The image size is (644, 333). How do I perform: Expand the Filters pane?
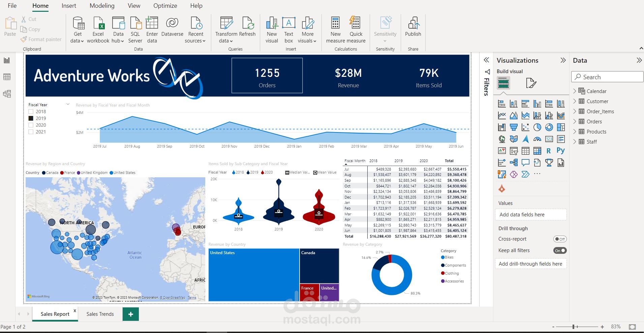[x=486, y=60]
